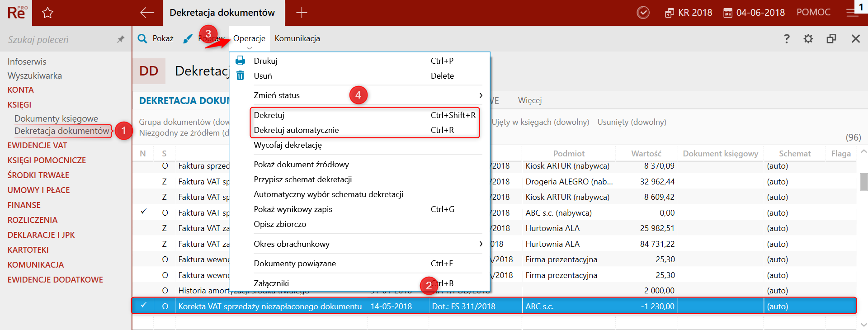Open calendar date 04-06-2018
Image resolution: width=868 pixels, height=330 pixels.
point(754,13)
